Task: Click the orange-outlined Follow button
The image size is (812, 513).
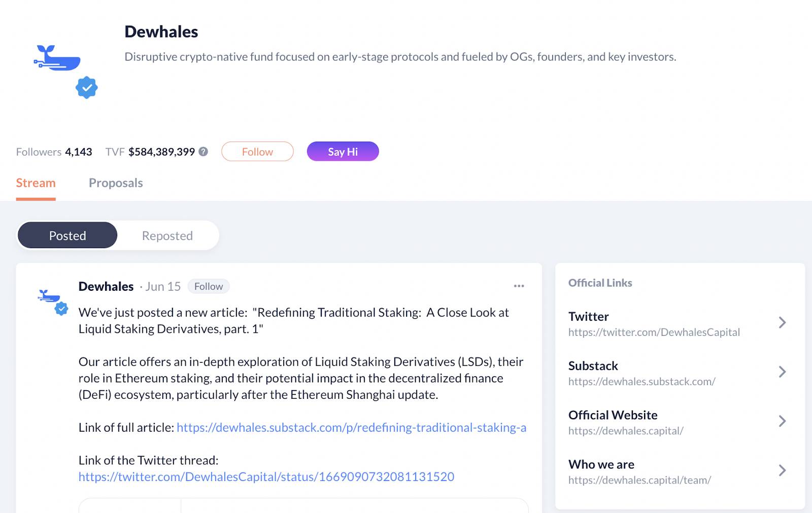Action: click(257, 151)
